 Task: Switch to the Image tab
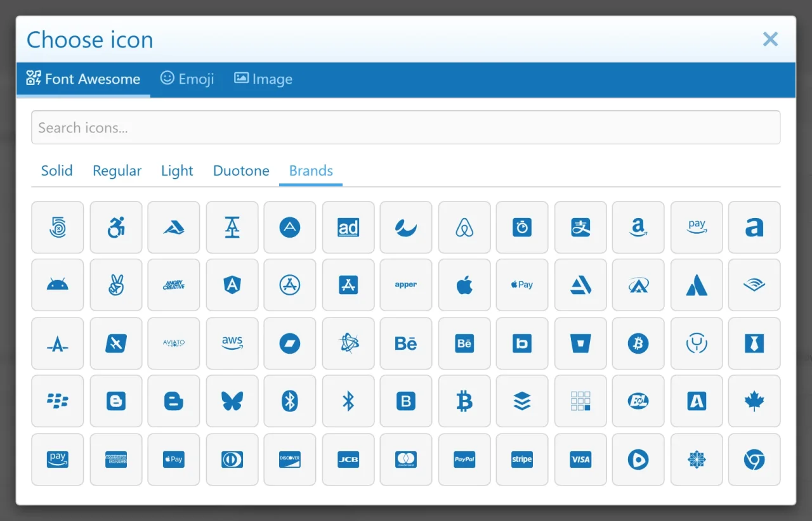[263, 79]
